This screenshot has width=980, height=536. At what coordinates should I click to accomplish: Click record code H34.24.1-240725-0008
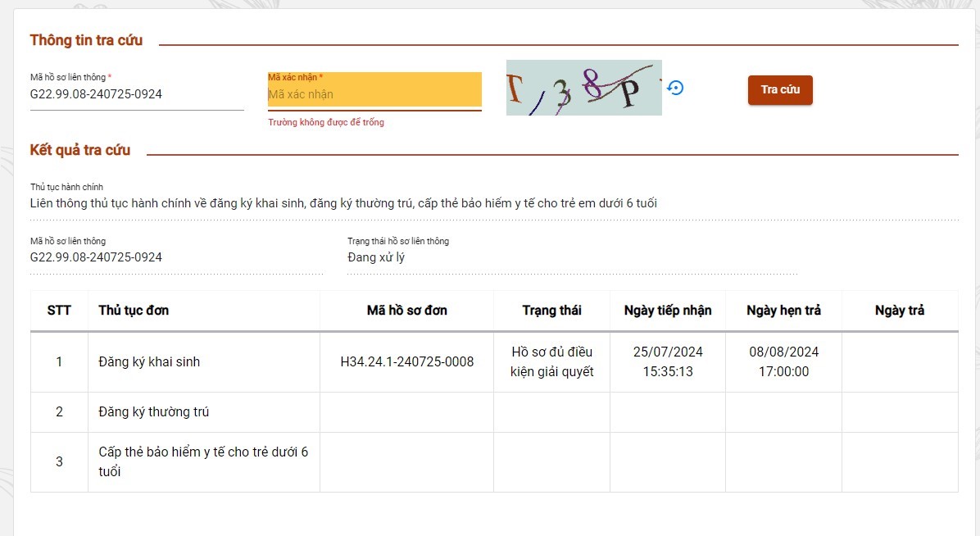(x=406, y=361)
